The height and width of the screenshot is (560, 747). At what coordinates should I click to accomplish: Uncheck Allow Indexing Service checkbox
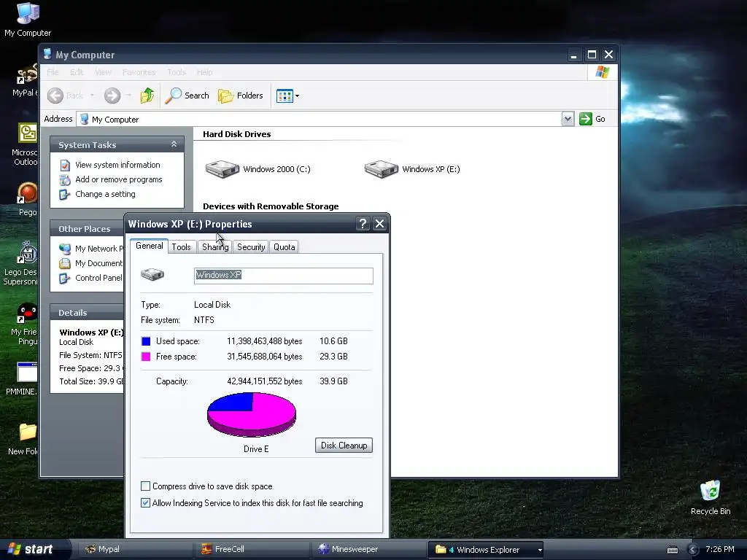point(146,503)
